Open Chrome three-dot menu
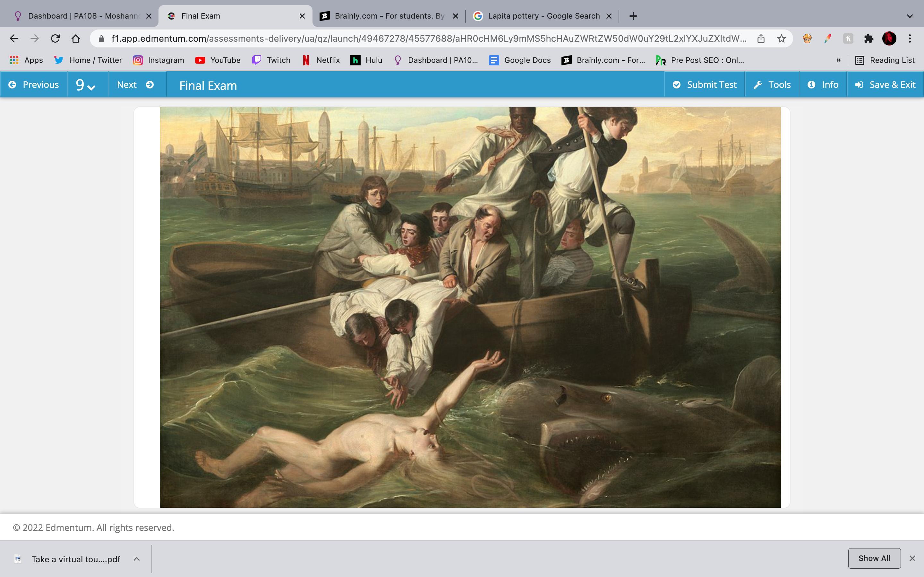Viewport: 924px width, 577px height. point(910,38)
